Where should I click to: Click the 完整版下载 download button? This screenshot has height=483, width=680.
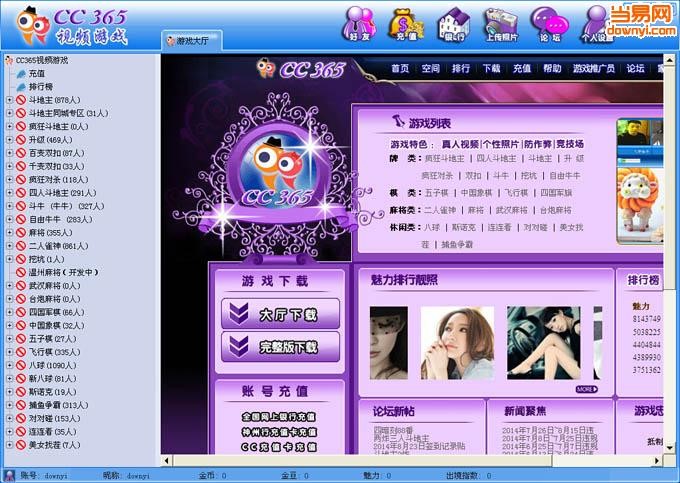tap(280, 346)
